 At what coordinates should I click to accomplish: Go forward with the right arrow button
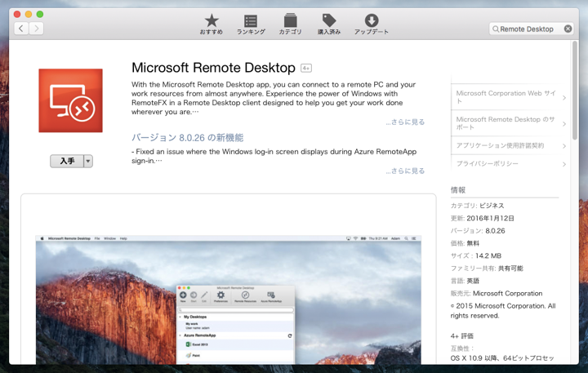coord(37,29)
